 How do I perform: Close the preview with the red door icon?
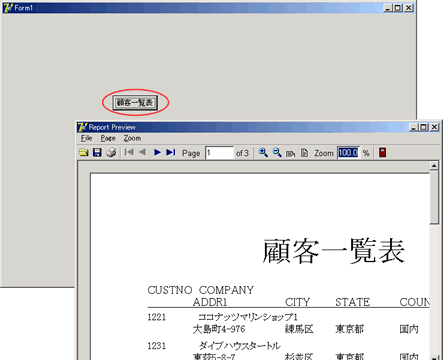click(x=383, y=153)
